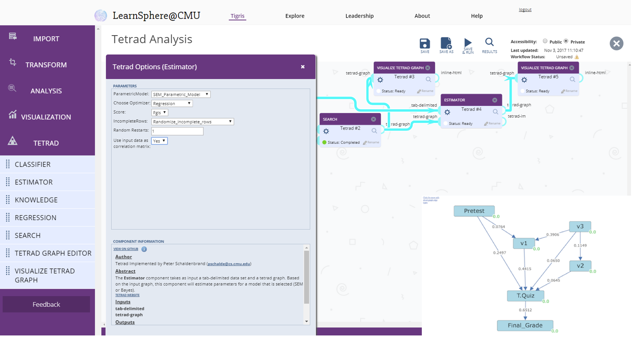Remove the Estimator component node

click(x=494, y=100)
